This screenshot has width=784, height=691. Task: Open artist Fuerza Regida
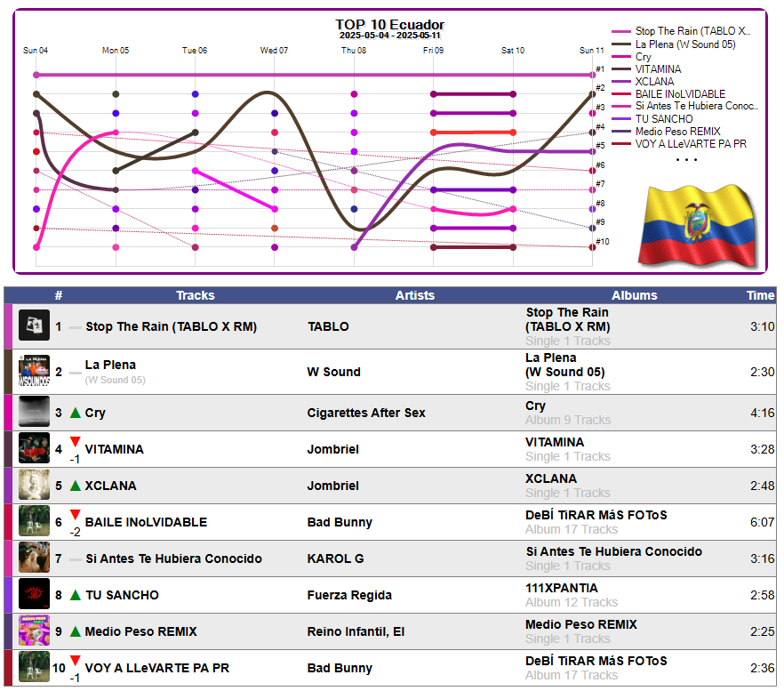[x=349, y=596]
